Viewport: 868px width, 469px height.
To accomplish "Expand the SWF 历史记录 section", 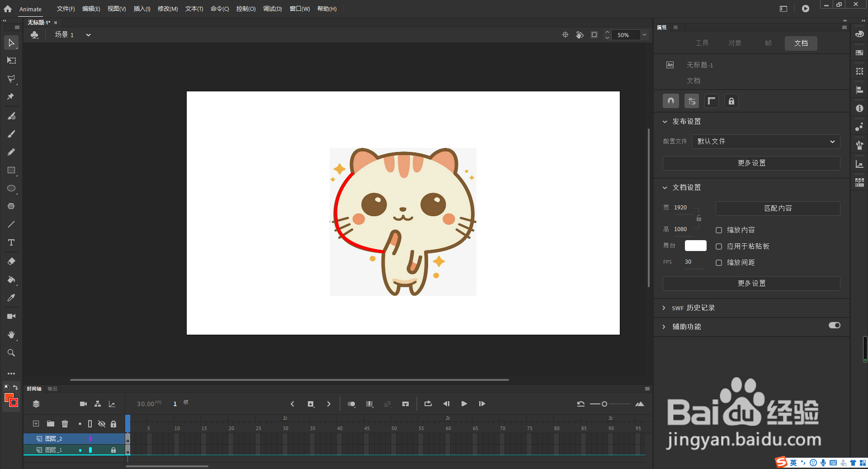I will coord(664,308).
